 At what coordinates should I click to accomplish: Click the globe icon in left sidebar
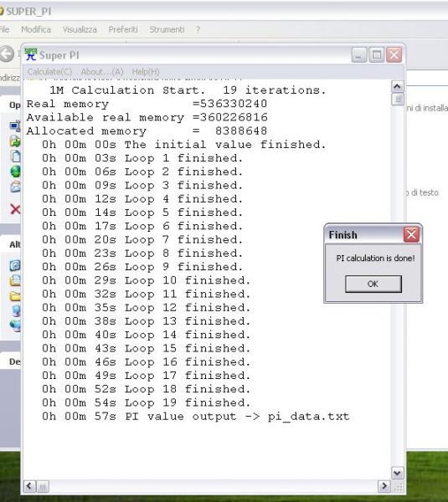tap(15, 172)
